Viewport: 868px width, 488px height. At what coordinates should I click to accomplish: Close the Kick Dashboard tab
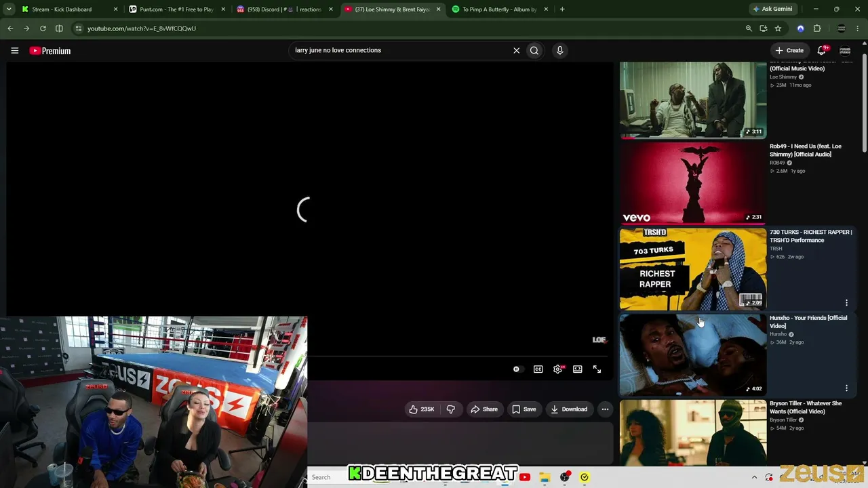[x=115, y=9]
